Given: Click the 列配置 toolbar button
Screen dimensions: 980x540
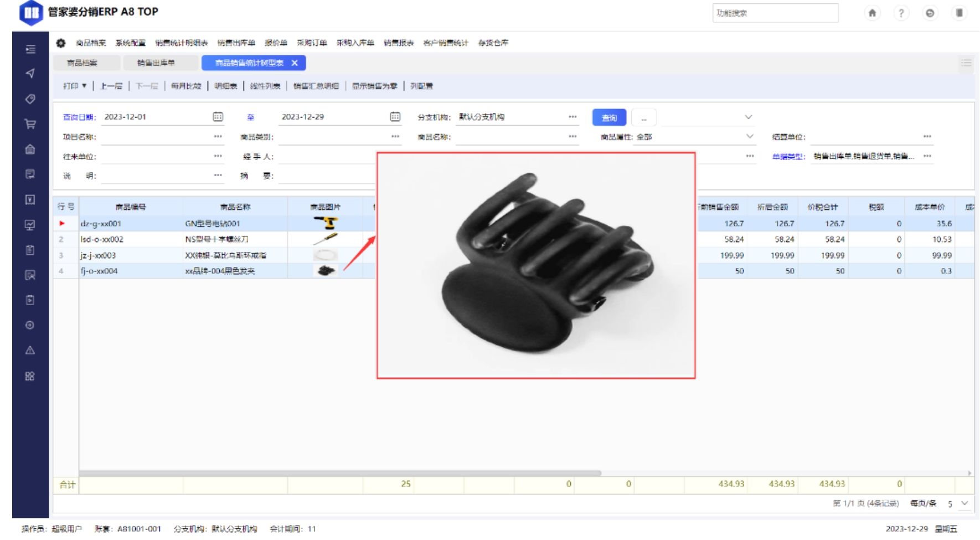Looking at the screenshot, I should [421, 86].
